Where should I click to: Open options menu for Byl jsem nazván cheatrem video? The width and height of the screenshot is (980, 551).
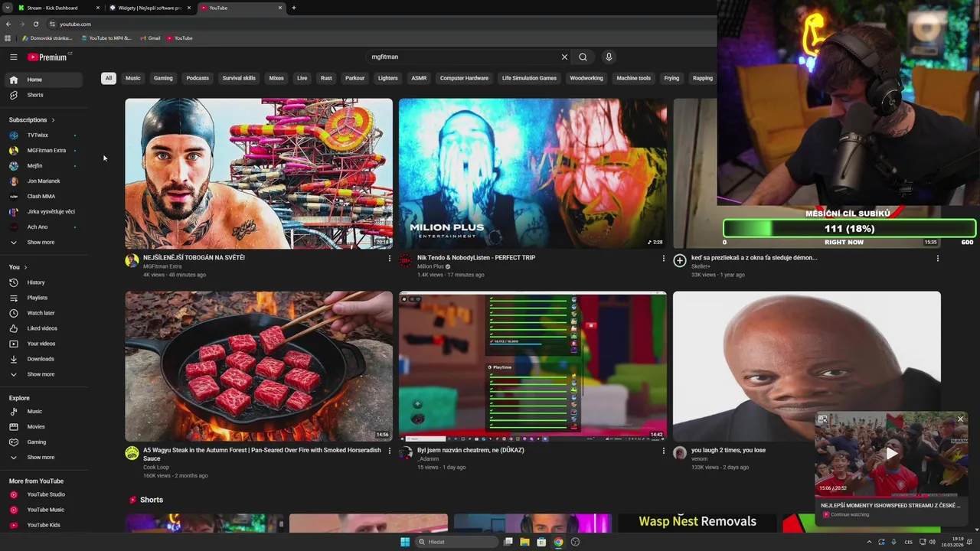point(663,452)
